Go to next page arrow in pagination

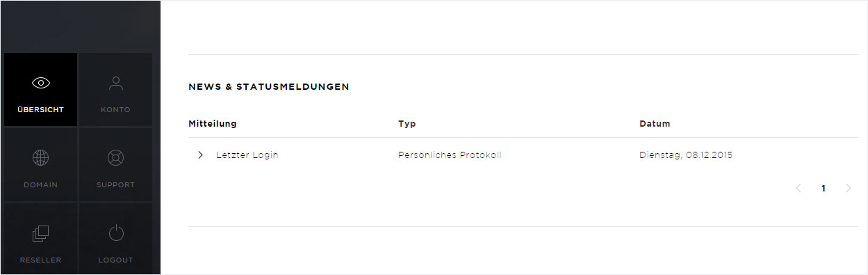click(848, 188)
